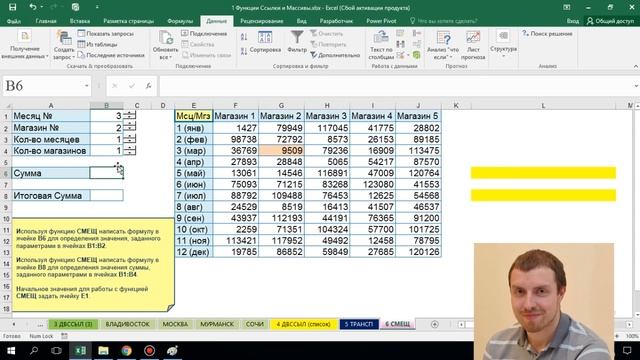Image resolution: width=640 pixels, height=360 pixels.
Task: Open the green Manage Data Model icon
Action: click(417, 55)
